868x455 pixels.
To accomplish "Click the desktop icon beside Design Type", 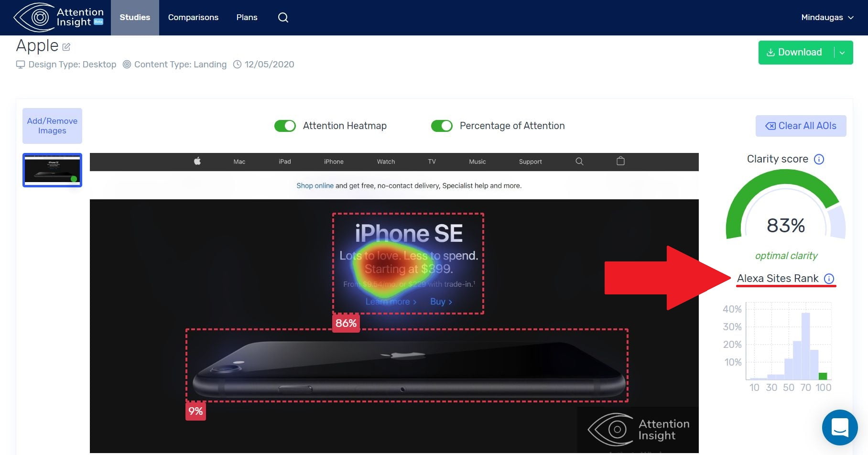I will pyautogui.click(x=21, y=65).
